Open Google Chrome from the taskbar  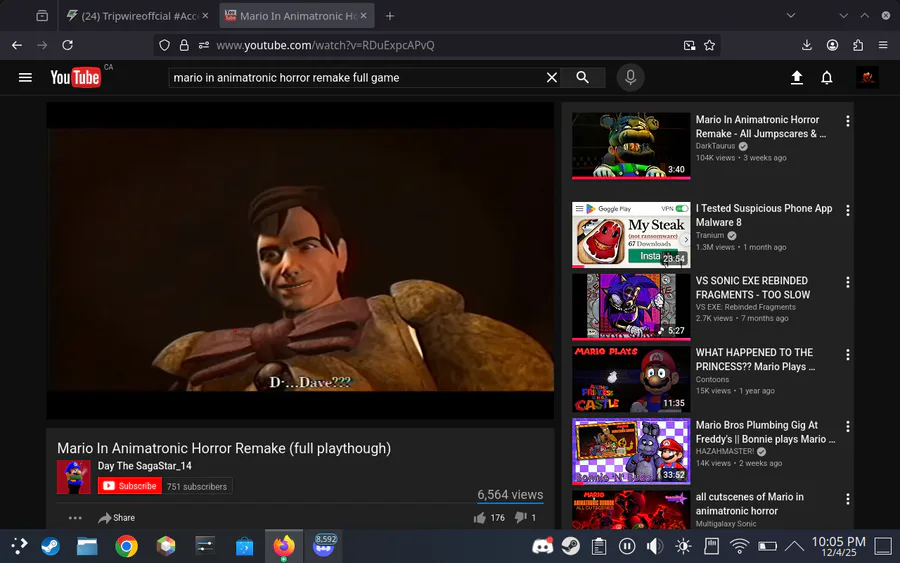pyautogui.click(x=126, y=546)
